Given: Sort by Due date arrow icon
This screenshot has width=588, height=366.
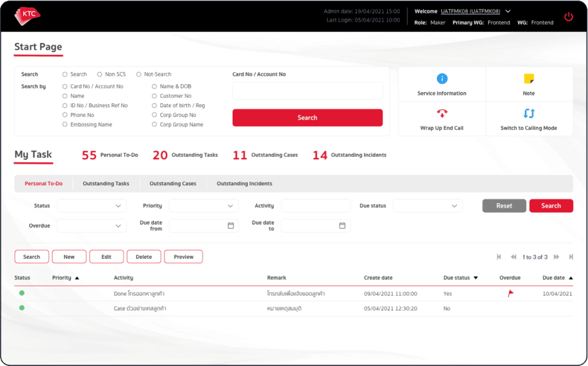Looking at the screenshot, I should tap(571, 278).
